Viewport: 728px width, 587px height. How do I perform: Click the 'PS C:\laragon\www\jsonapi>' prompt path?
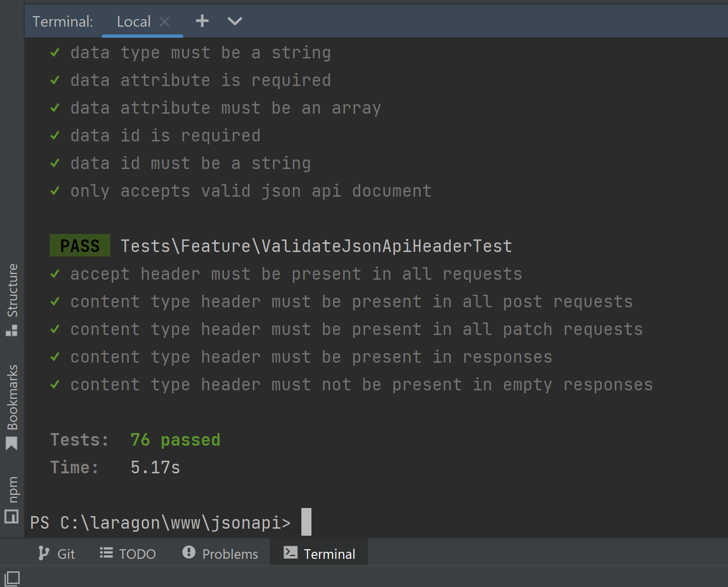coord(160,523)
